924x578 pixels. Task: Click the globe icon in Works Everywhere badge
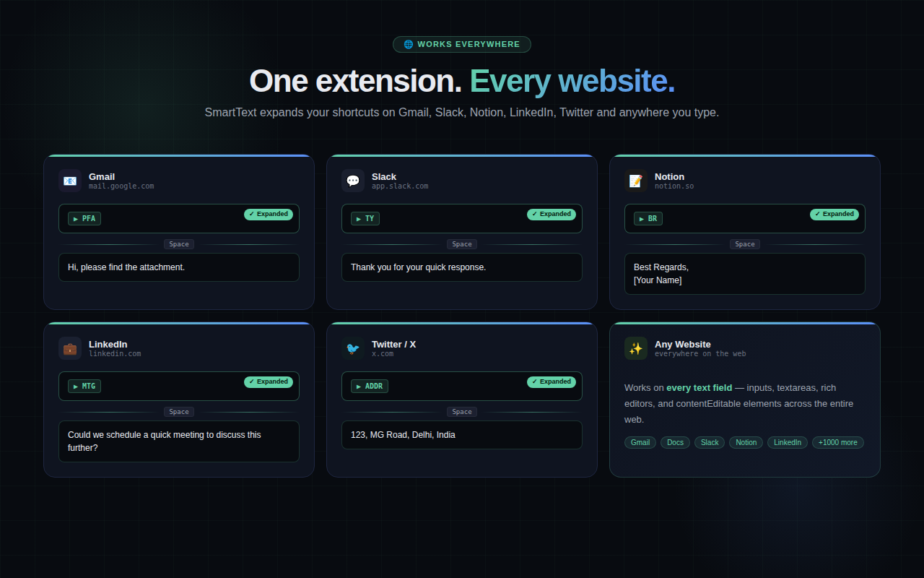coord(409,45)
